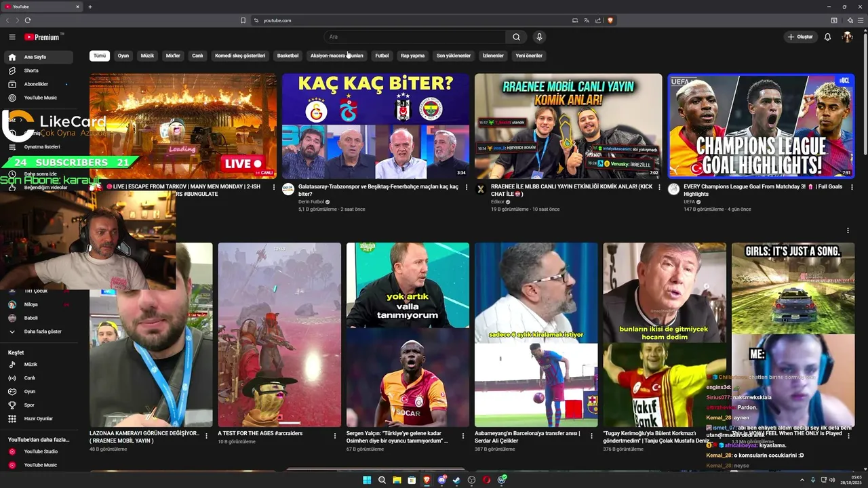The image size is (868, 488).
Task: Bookmark this page icon in address bar
Action: coord(243,20)
